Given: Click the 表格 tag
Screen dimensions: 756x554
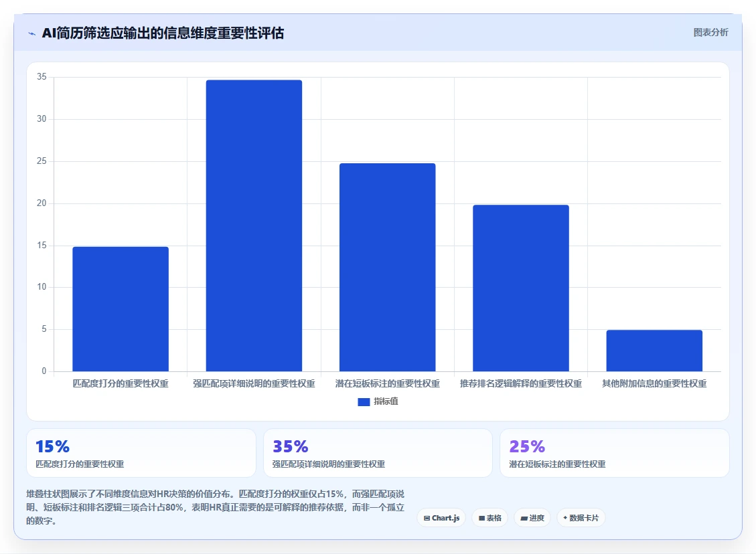Looking at the screenshot, I should click(x=490, y=518).
